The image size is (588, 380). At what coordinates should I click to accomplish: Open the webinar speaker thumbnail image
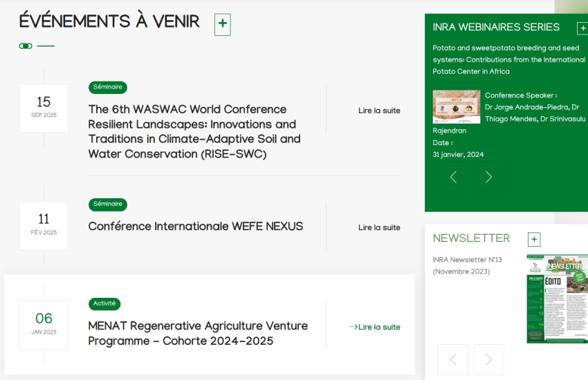point(456,106)
